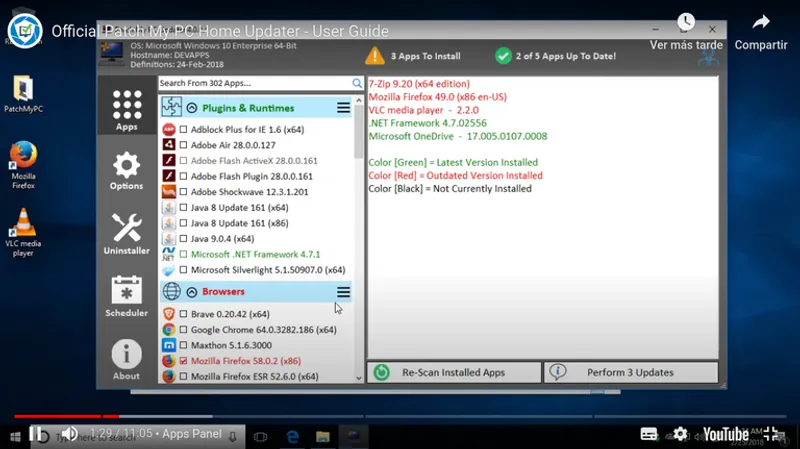Screen dimensions: 800x449
Task: Click the Patch My PC channel avatar
Action: click(24, 31)
